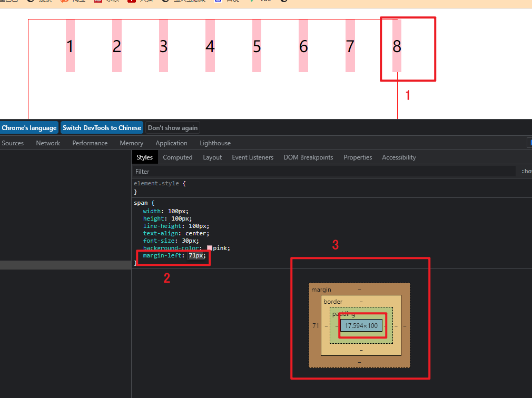Viewport: 532px width, 398px height.
Task: Select the Styles sub-tab
Action: tap(144, 157)
